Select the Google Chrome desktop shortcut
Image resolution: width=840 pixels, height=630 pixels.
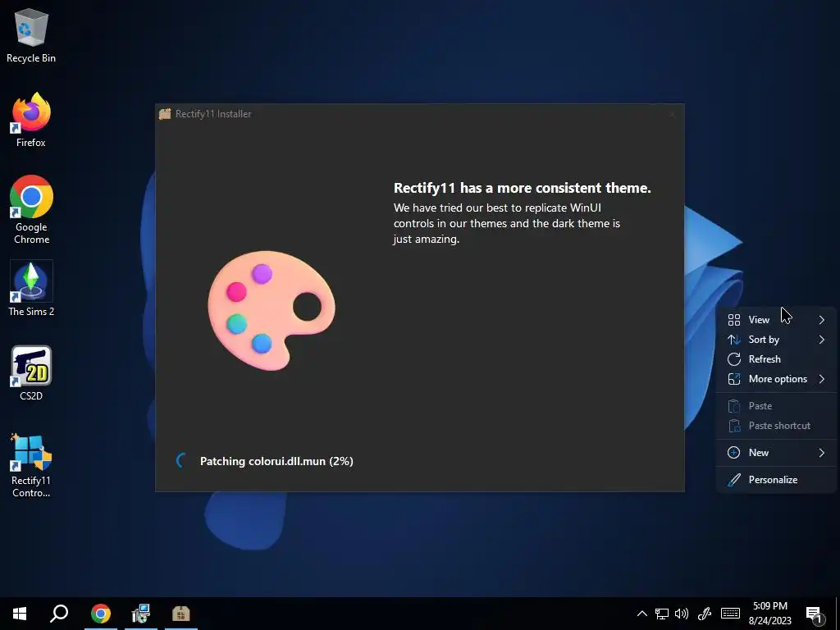(31, 210)
